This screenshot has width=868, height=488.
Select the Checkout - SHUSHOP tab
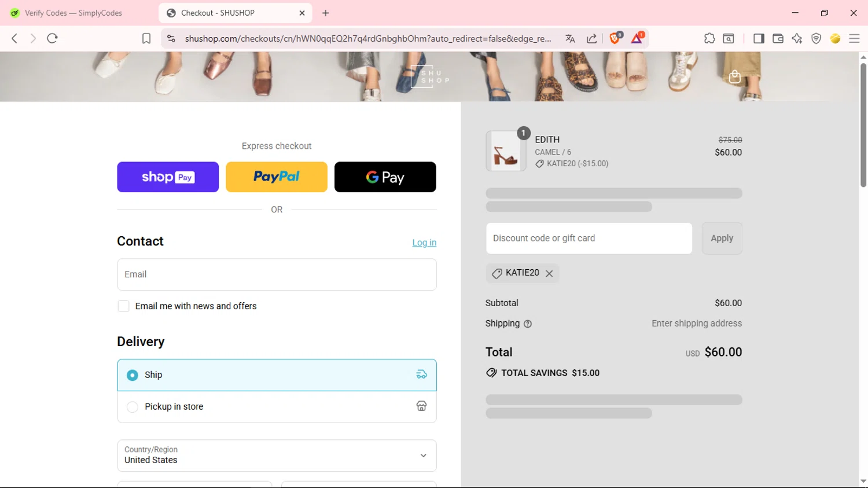(x=235, y=13)
